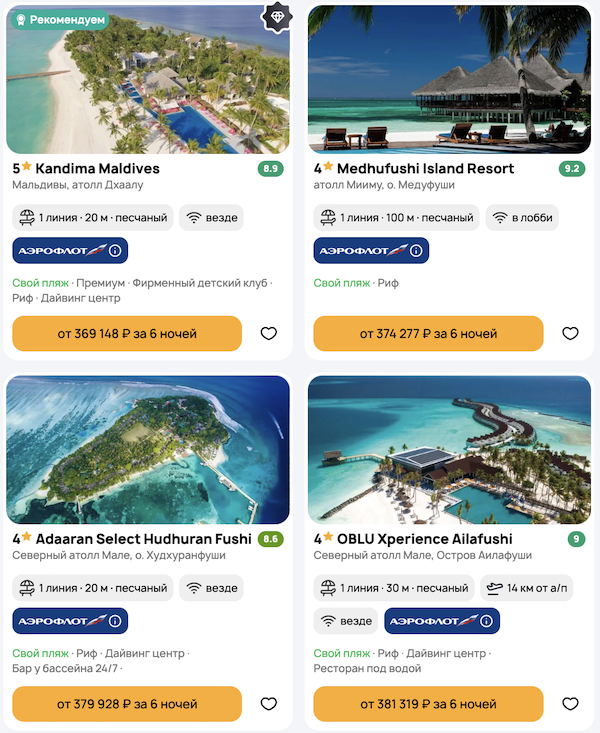Open Kandima Maldives hotel title link

[97, 168]
